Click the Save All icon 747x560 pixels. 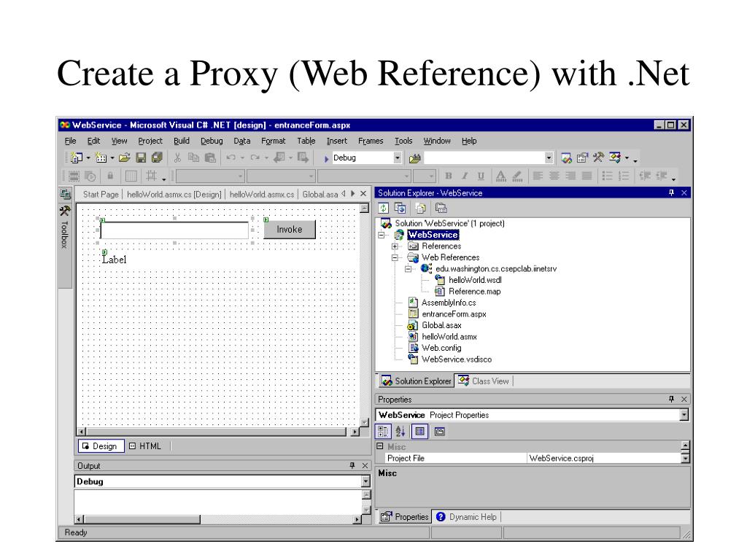click(157, 157)
